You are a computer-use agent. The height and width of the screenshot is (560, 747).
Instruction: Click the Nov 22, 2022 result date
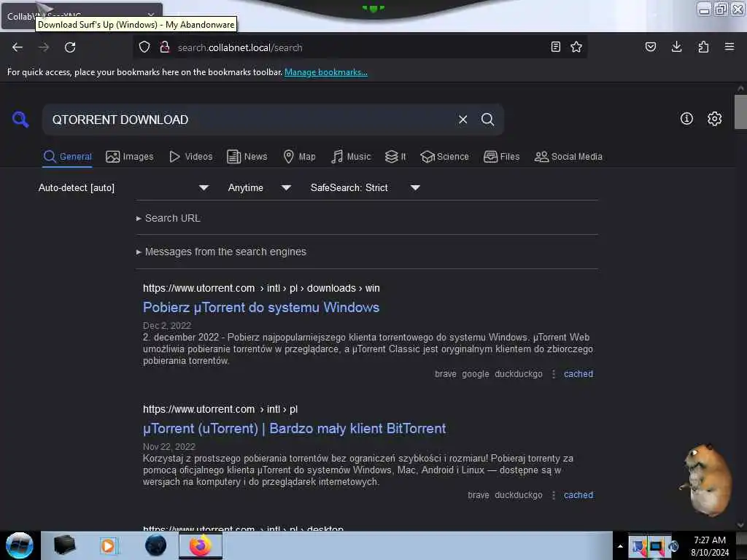(169, 447)
